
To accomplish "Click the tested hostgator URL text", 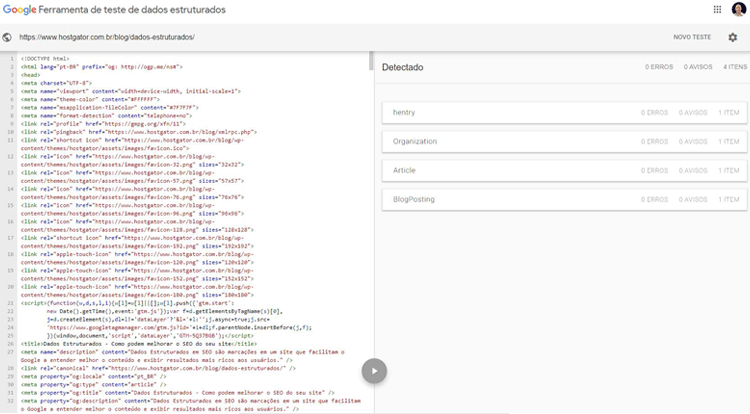I will pyautogui.click(x=107, y=37).
